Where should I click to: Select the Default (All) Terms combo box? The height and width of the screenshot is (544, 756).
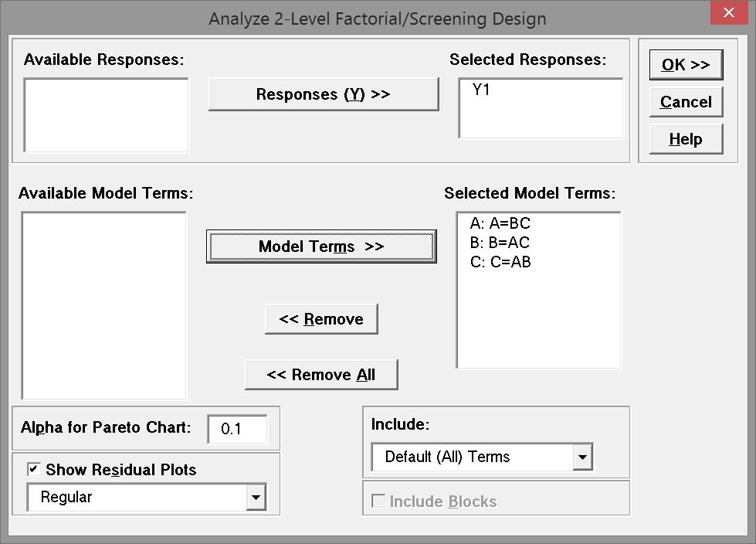tap(471, 457)
